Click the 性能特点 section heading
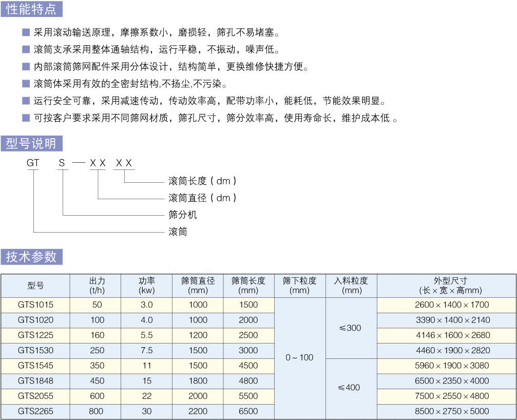Viewport: 517px width, 420px height. point(31,9)
